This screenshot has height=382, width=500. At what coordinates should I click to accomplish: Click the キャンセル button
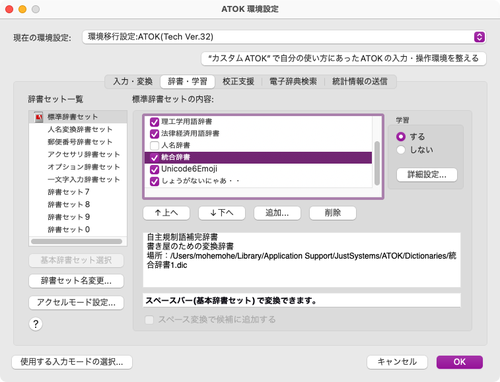tap(397, 362)
